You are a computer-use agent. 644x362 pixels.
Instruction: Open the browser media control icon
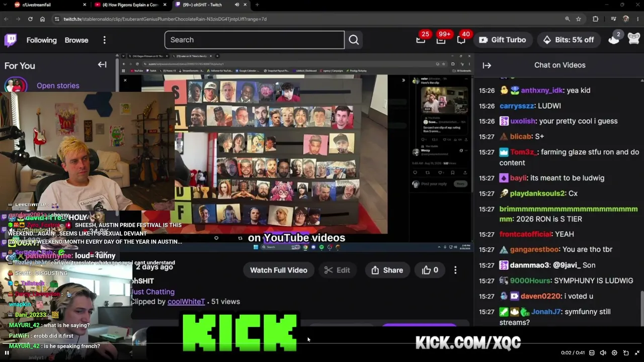point(613,19)
